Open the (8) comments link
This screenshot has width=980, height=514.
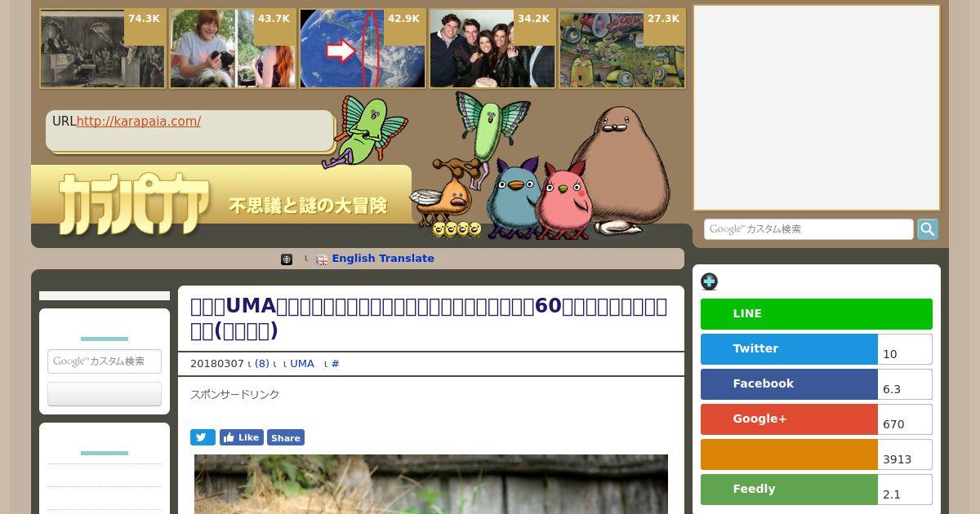262,364
